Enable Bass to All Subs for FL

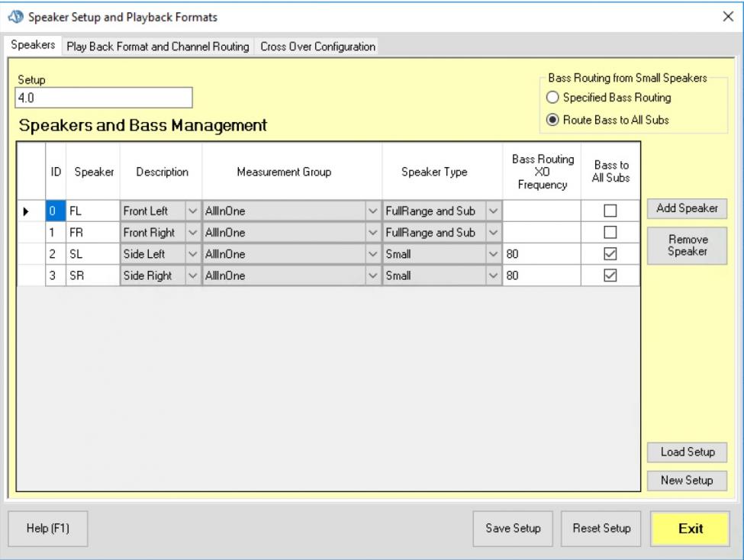(x=610, y=211)
